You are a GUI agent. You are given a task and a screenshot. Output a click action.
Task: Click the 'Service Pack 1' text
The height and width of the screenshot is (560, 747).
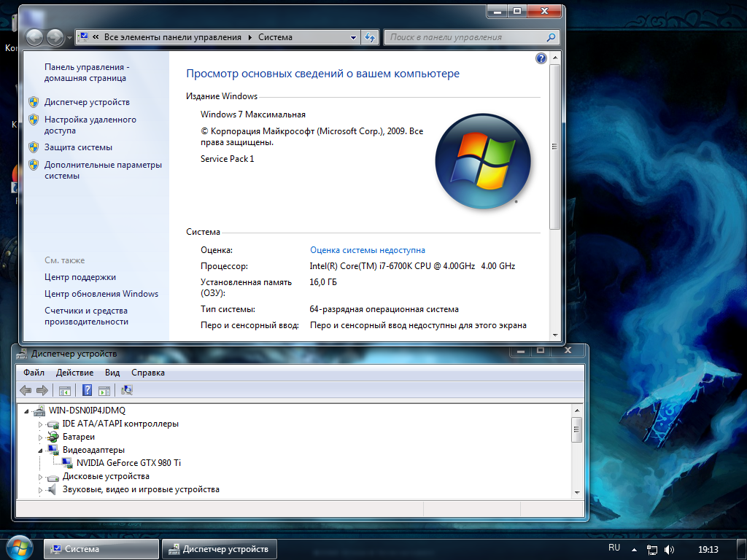pyautogui.click(x=228, y=158)
